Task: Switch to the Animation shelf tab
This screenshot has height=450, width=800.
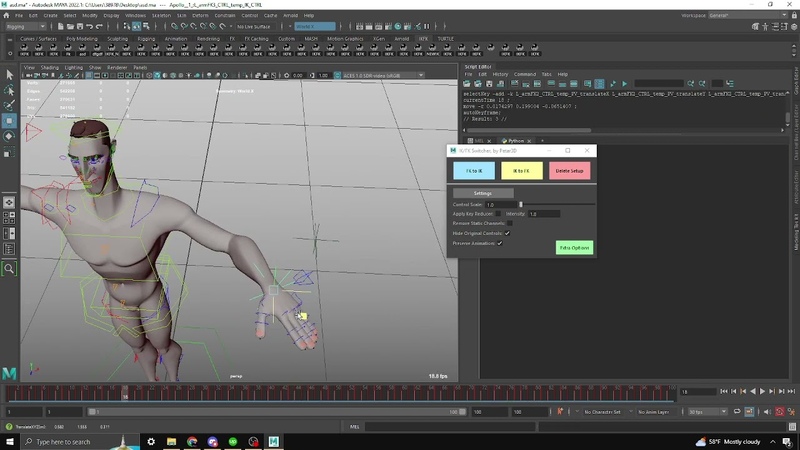Action: tap(176, 39)
